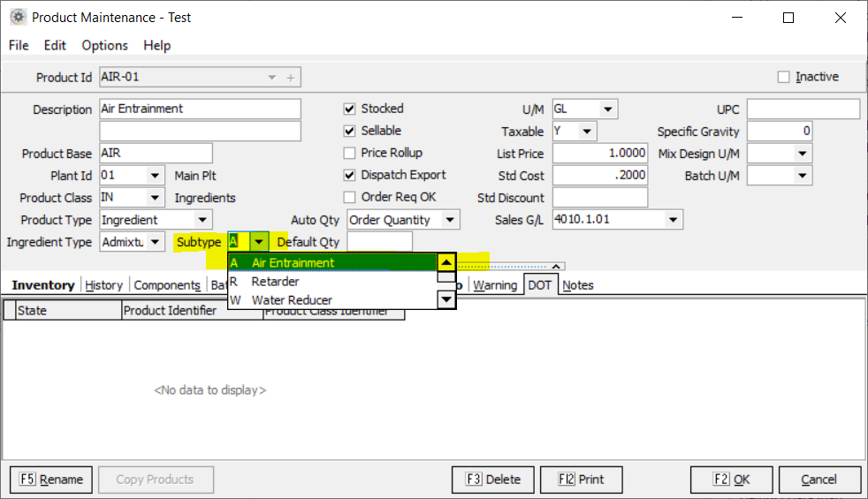868x499 pixels.
Task: Mark product as Inactive
Action: [x=783, y=78]
